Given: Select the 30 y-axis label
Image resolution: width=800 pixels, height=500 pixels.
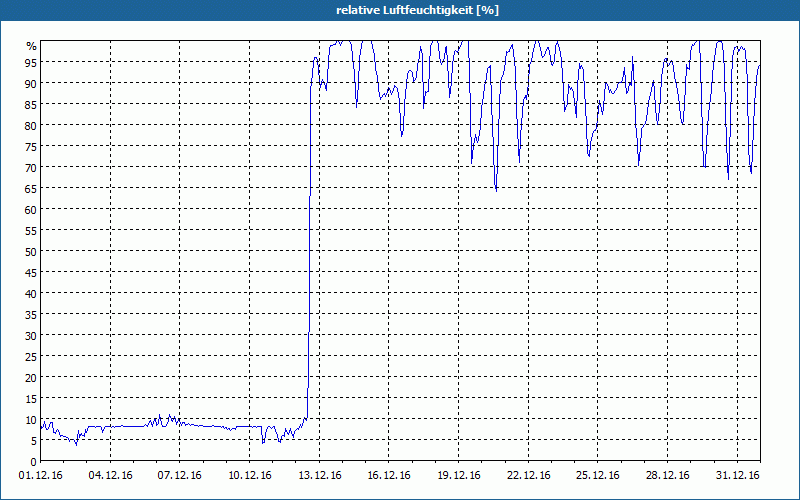Looking at the screenshot, I should 31,336.
